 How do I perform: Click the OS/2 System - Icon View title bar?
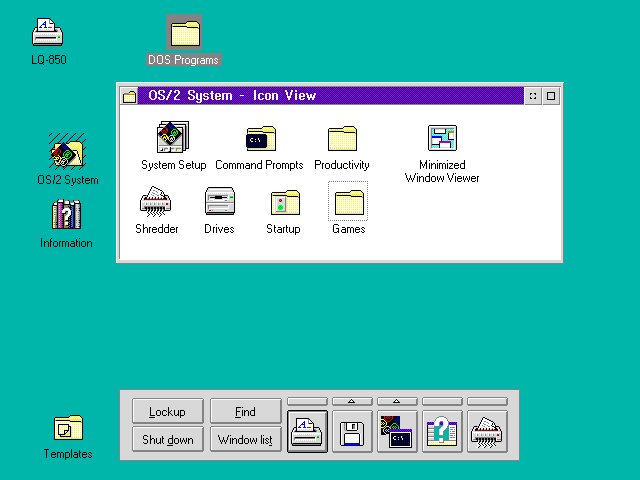(x=331, y=96)
